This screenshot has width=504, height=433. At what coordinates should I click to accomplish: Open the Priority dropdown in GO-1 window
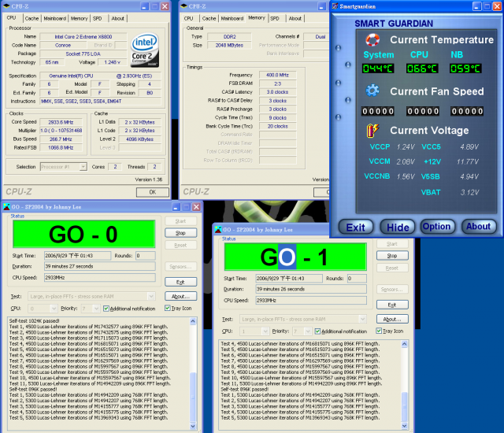click(x=308, y=331)
